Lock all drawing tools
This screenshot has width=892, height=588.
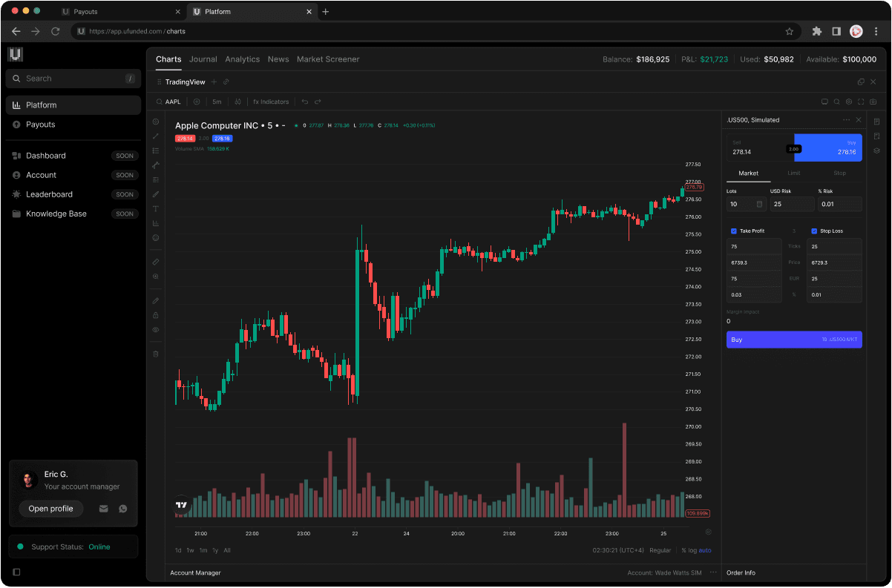156,315
